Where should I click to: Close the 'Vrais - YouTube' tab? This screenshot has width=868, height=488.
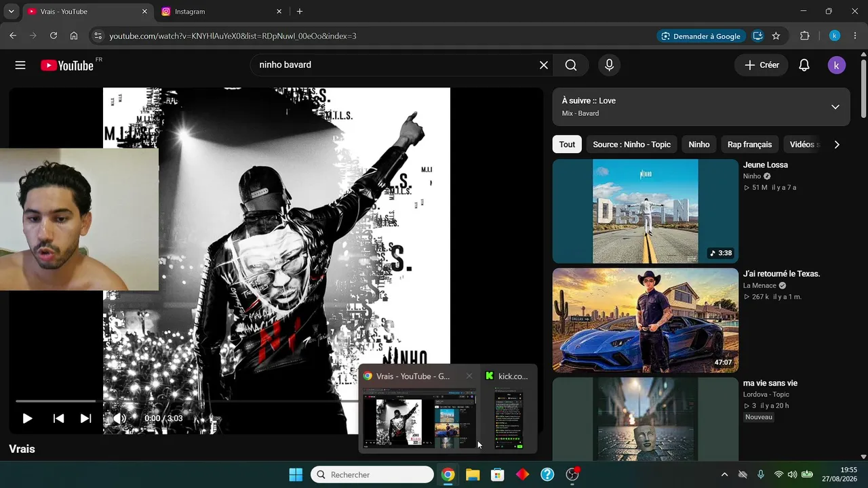pyautogui.click(x=144, y=12)
